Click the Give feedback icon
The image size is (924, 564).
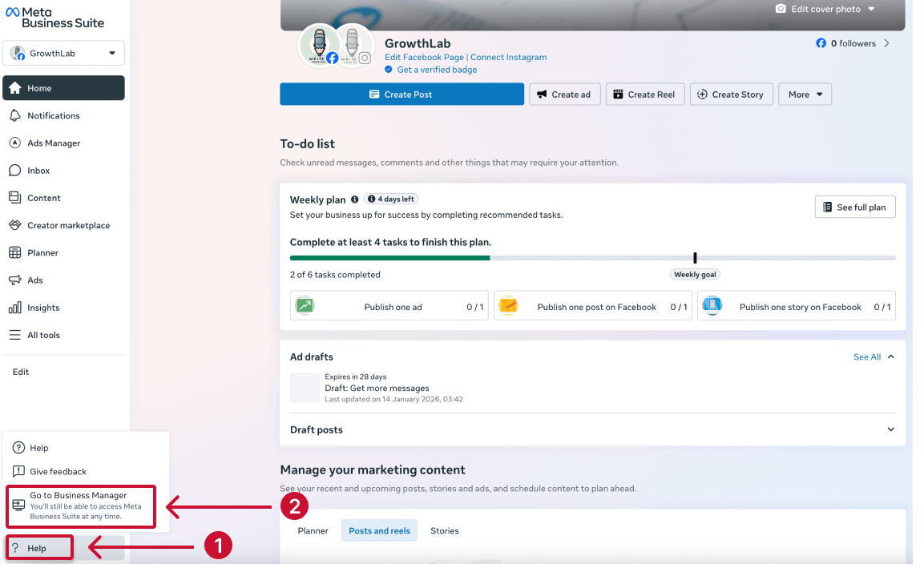tap(19, 471)
